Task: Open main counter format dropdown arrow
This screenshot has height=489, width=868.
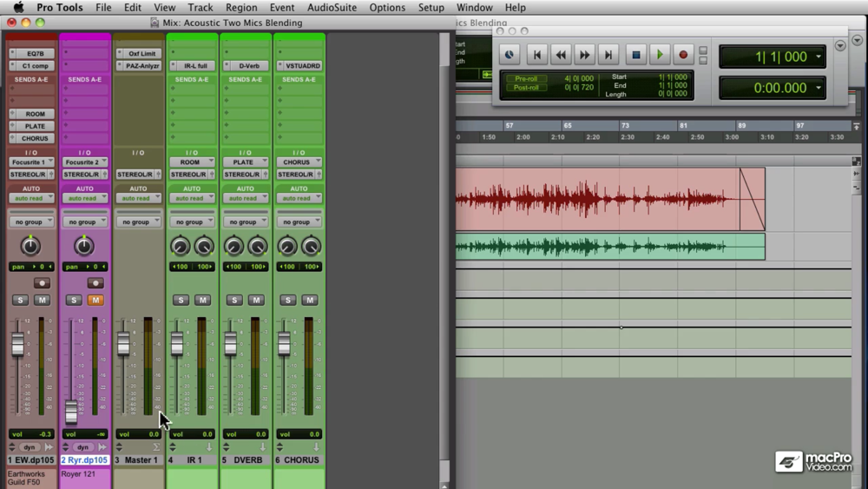Action: (x=819, y=56)
